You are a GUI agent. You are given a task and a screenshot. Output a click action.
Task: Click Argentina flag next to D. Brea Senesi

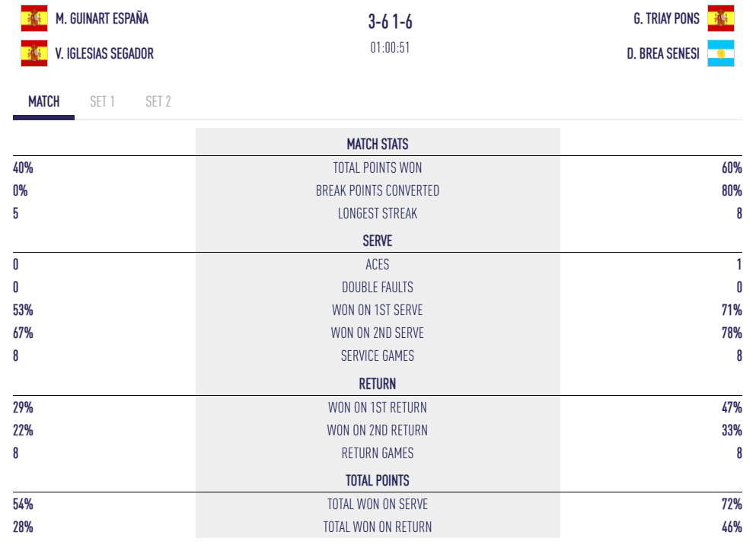tap(720, 53)
